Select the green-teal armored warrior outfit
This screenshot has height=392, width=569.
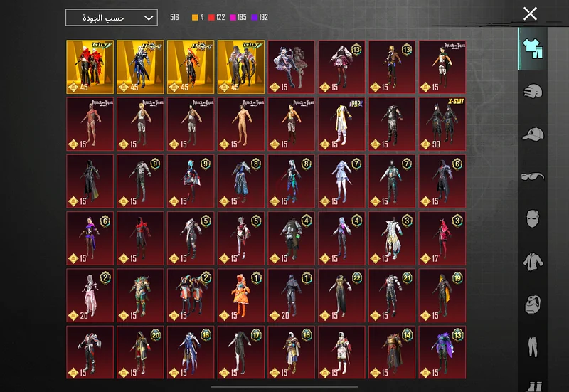pos(140,295)
